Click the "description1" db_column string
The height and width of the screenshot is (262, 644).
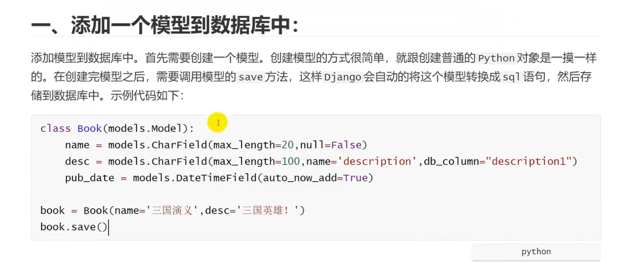tap(531, 161)
